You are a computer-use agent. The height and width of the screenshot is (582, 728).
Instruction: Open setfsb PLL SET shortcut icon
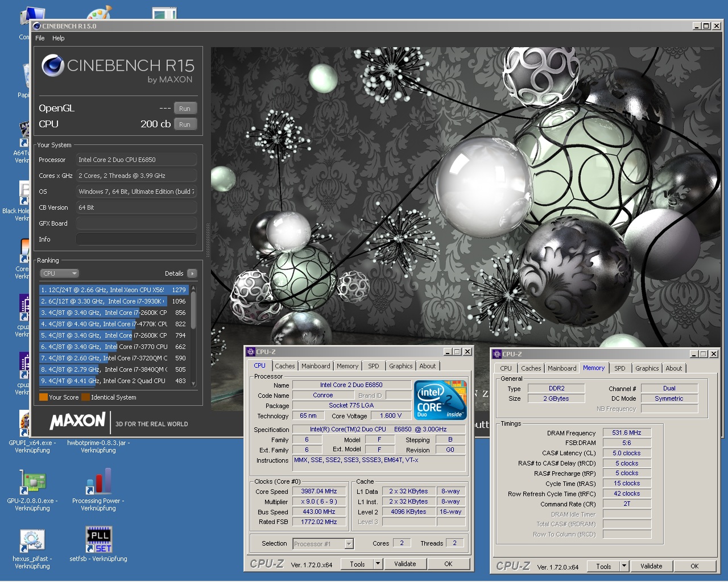tap(98, 540)
